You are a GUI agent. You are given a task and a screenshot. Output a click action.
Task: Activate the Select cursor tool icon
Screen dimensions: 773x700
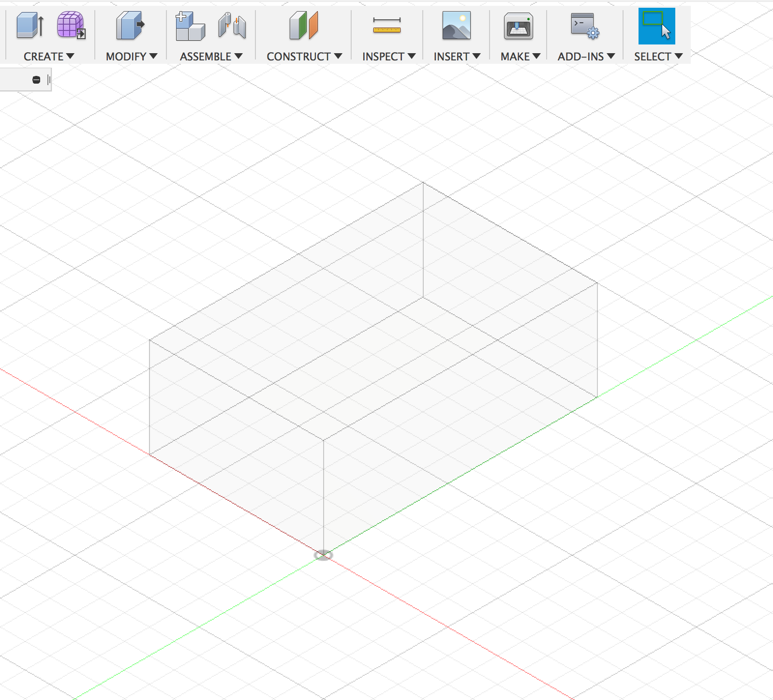coord(656,26)
